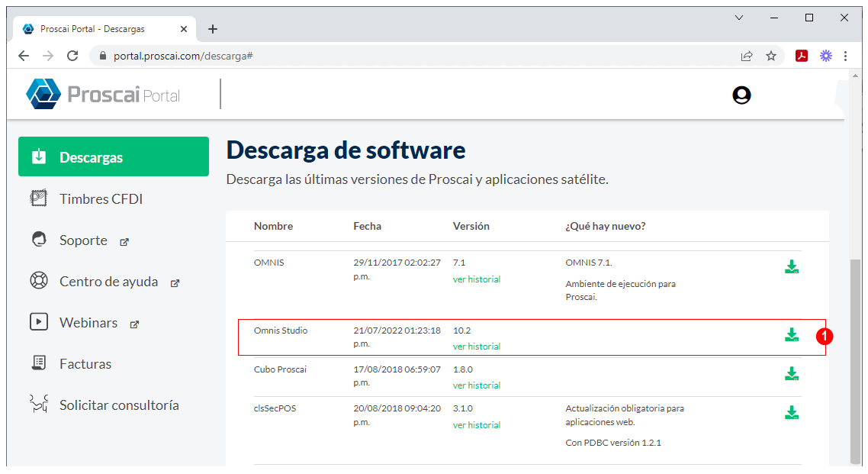Image resolution: width=868 pixels, height=474 pixels.
Task: Open the user account profile icon
Action: pyautogui.click(x=741, y=95)
